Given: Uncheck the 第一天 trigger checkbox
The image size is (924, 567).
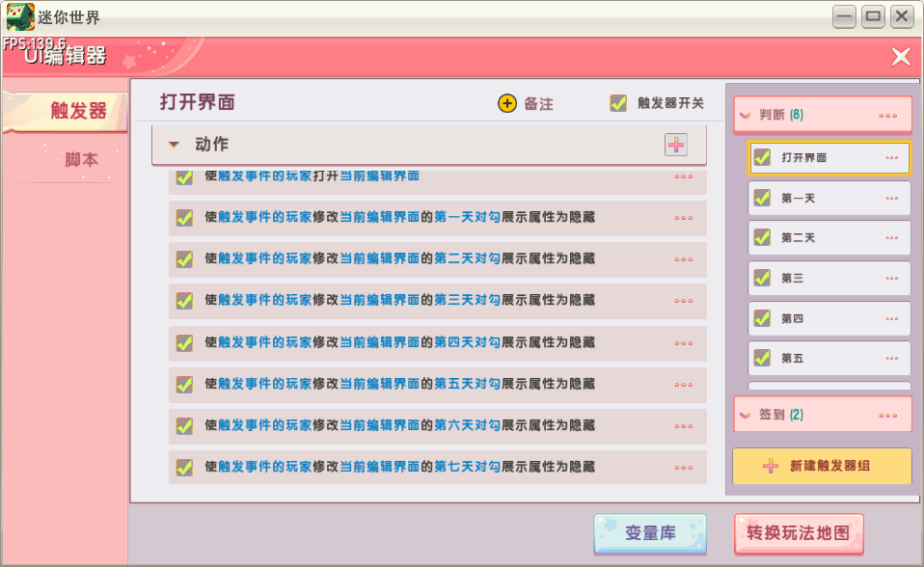Looking at the screenshot, I should [763, 198].
